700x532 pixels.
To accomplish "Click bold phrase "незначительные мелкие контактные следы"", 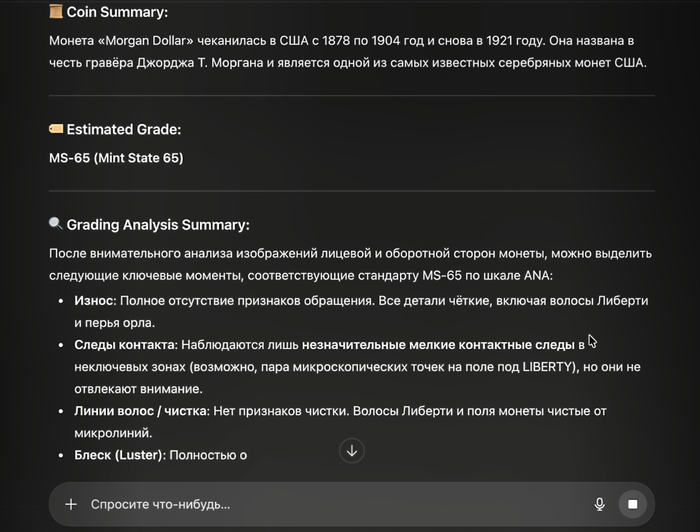I will point(438,345).
